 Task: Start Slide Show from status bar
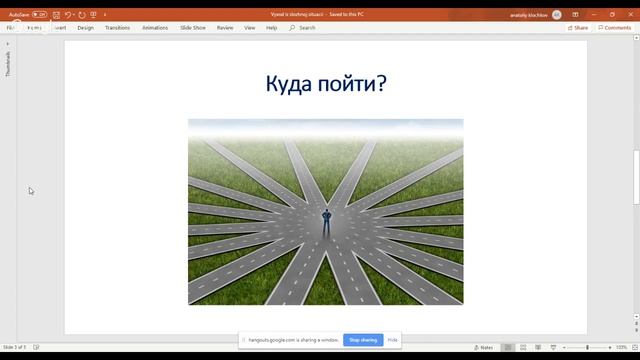tap(553, 347)
